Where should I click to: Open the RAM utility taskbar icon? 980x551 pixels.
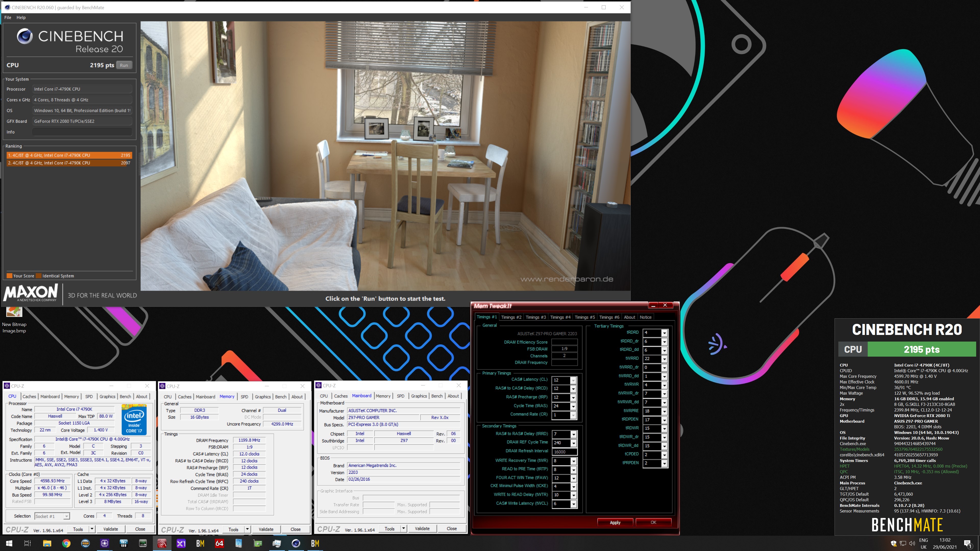[85, 543]
